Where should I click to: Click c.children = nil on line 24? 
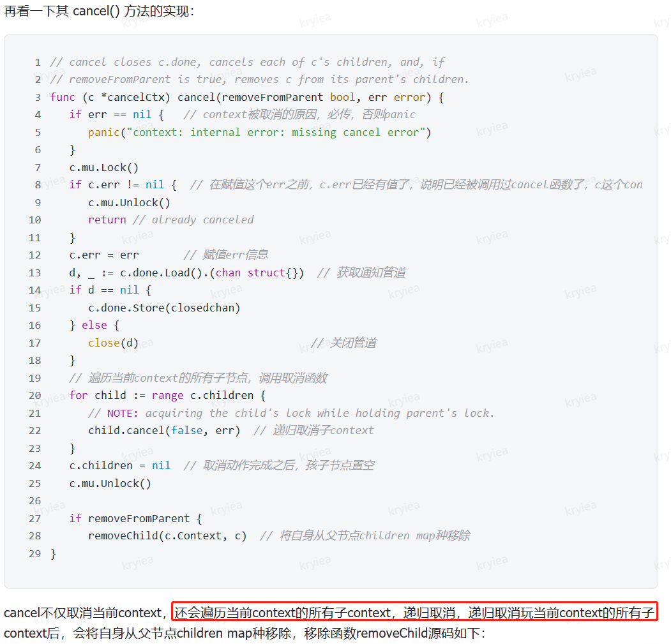point(120,465)
